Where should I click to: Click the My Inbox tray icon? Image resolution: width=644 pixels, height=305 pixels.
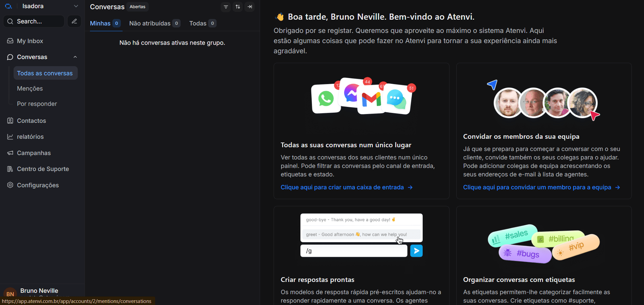coord(10,41)
